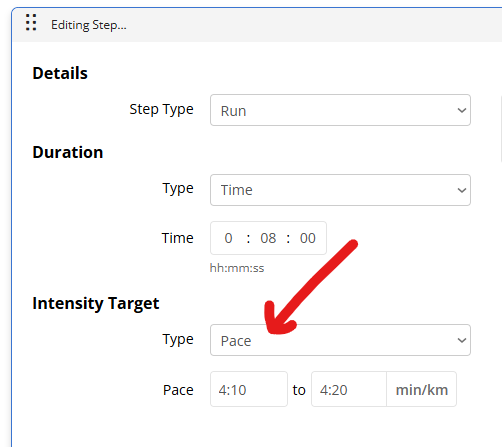Click the chevron arrow in the Time dropdown

coord(462,190)
